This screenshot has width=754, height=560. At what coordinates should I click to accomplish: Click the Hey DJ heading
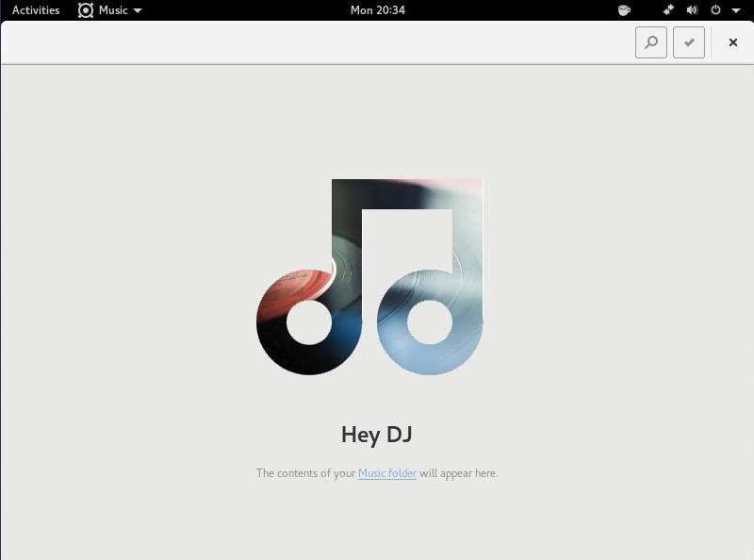[x=377, y=435]
